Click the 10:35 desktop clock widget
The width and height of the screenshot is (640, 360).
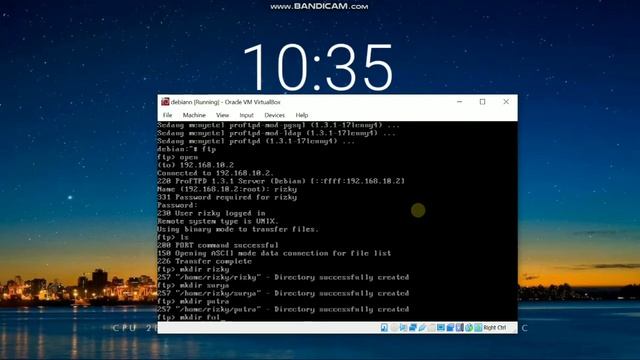[318, 67]
